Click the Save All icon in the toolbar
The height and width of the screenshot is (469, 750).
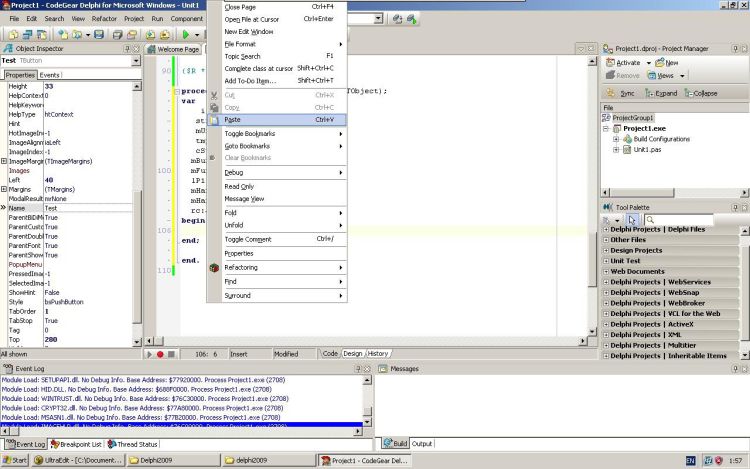point(117,34)
